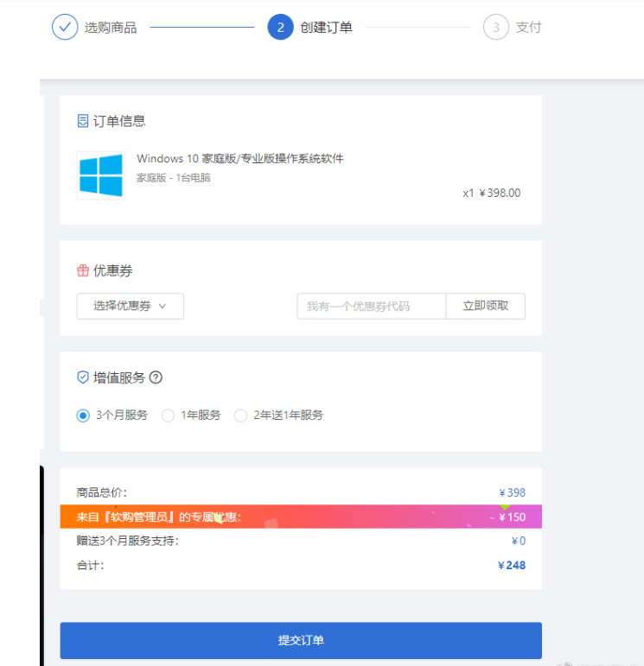
Task: Open the question mark help for 增值服务
Action: pos(156,377)
